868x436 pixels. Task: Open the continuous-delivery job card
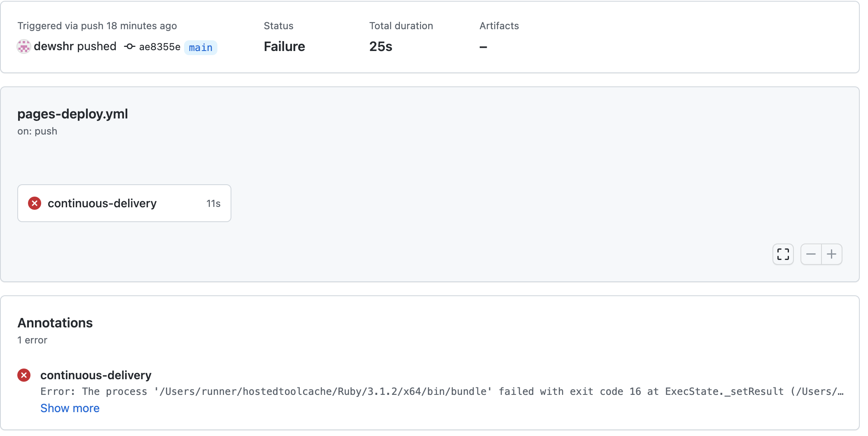tap(124, 203)
